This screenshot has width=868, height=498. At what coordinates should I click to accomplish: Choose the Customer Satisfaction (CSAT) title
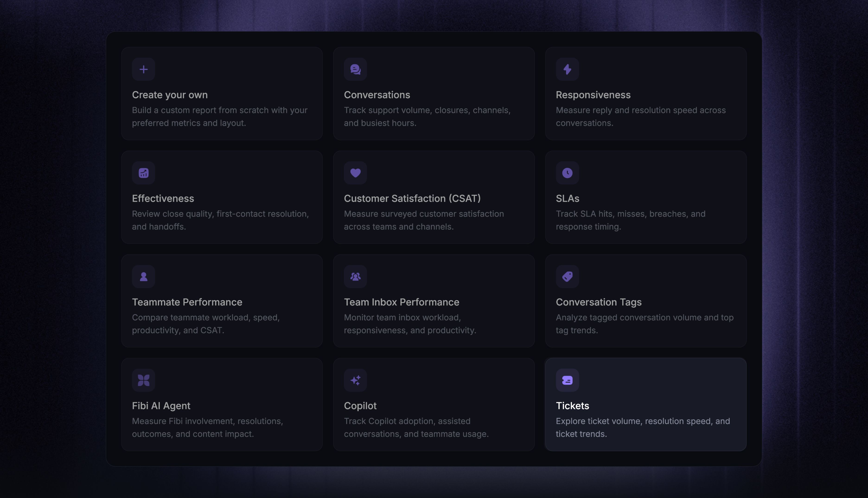point(412,199)
